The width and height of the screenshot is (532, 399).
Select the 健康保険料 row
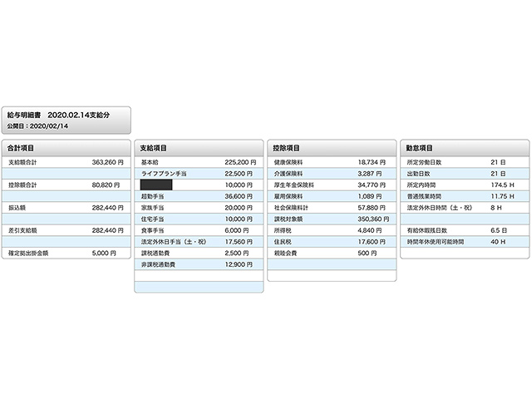pos(331,162)
